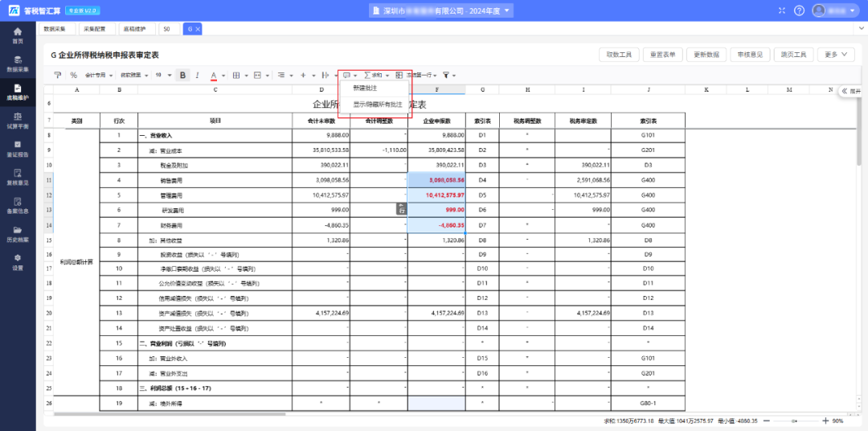Click the 重置表单 button
868x431 pixels.
click(x=662, y=55)
